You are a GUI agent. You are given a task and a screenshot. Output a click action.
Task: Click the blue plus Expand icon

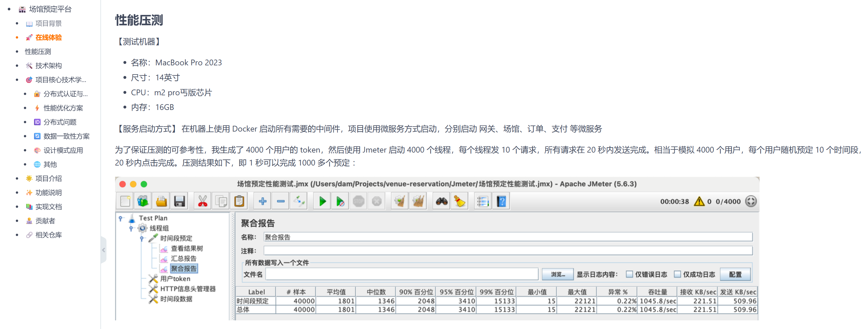262,201
